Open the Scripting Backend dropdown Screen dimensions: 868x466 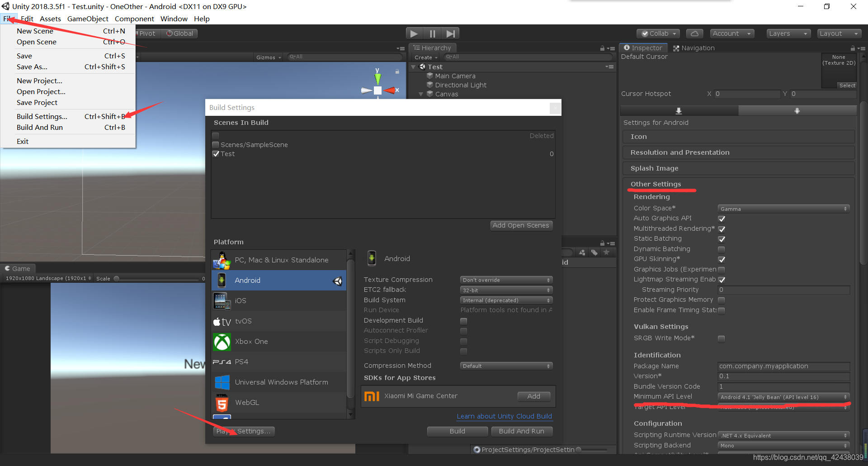pyautogui.click(x=783, y=446)
